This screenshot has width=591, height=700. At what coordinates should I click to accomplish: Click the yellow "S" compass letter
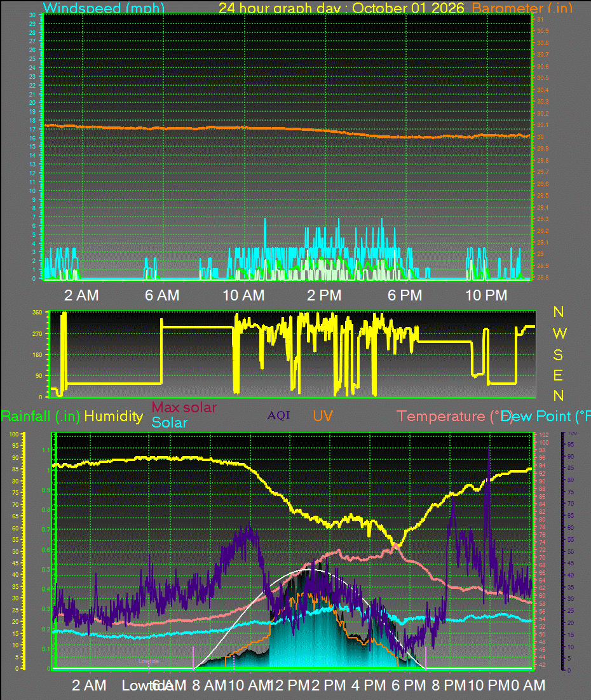pyautogui.click(x=558, y=355)
